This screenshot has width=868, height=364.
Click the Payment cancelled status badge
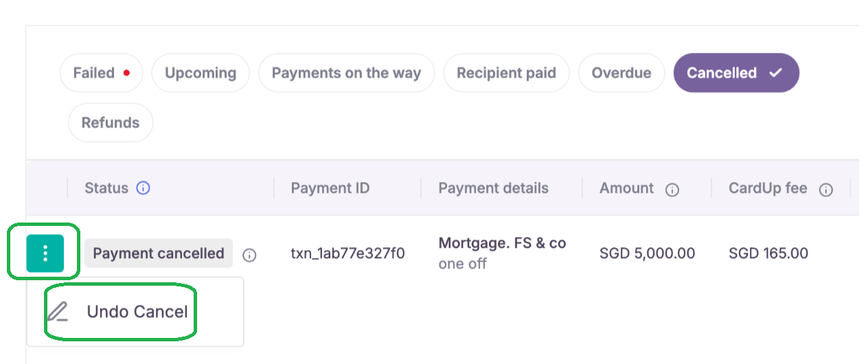159,253
